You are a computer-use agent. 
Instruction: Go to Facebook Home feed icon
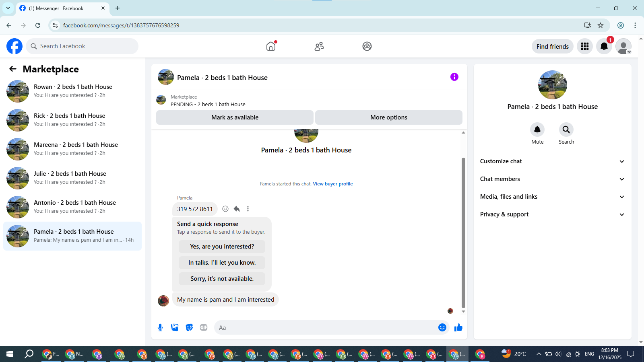tap(271, 46)
